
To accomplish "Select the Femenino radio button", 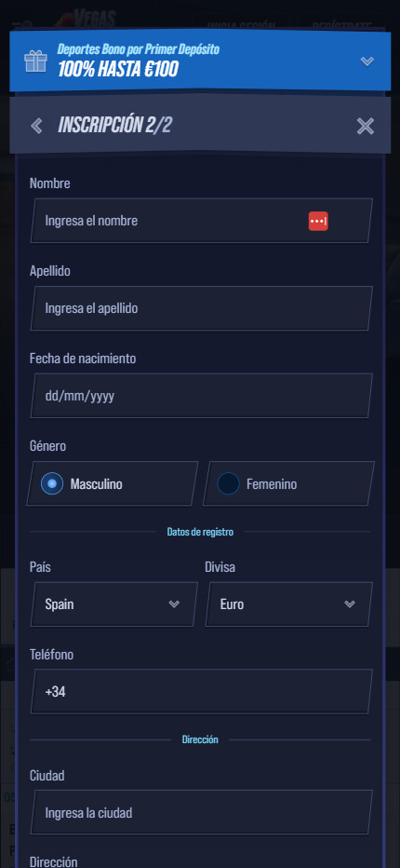I will point(228,483).
